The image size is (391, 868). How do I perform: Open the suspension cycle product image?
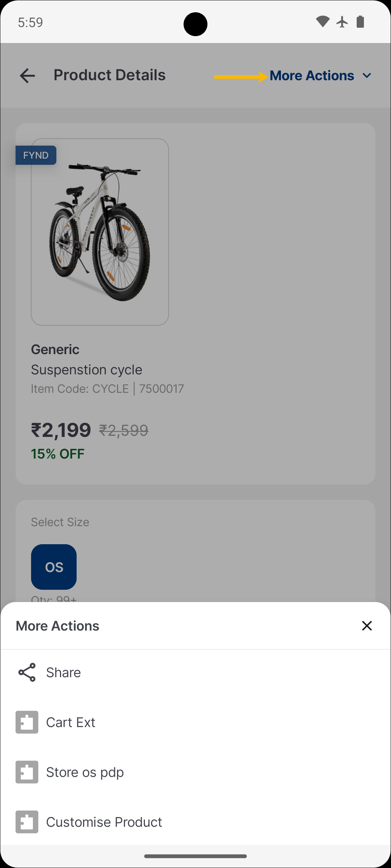(x=100, y=232)
